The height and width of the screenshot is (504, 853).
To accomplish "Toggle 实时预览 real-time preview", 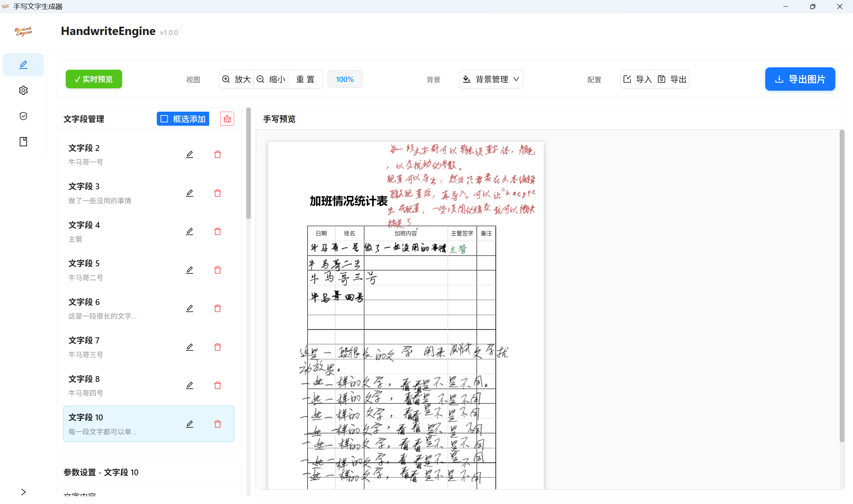I will pos(93,79).
